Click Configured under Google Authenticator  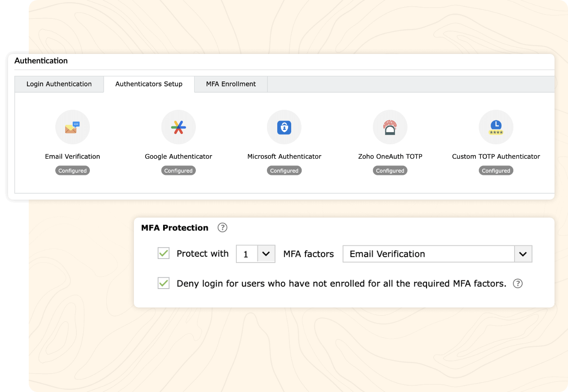coord(178,170)
